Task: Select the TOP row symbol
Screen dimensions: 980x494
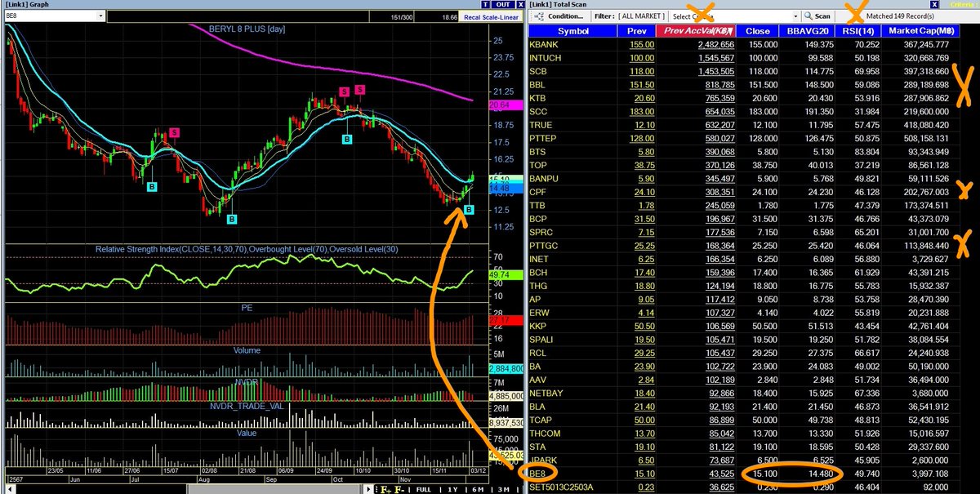Action: tap(540, 165)
